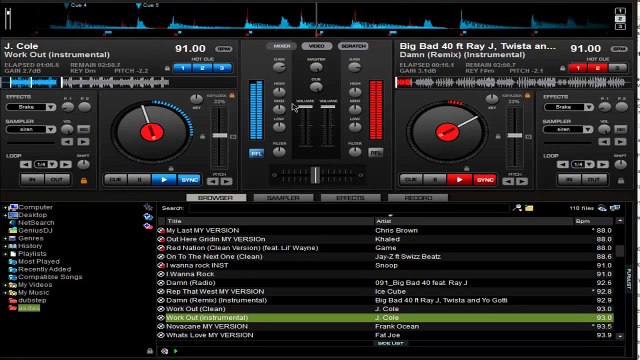This screenshot has height=360, width=640.
Task: Open right deck Brake effects dropdown
Action: (x=589, y=107)
